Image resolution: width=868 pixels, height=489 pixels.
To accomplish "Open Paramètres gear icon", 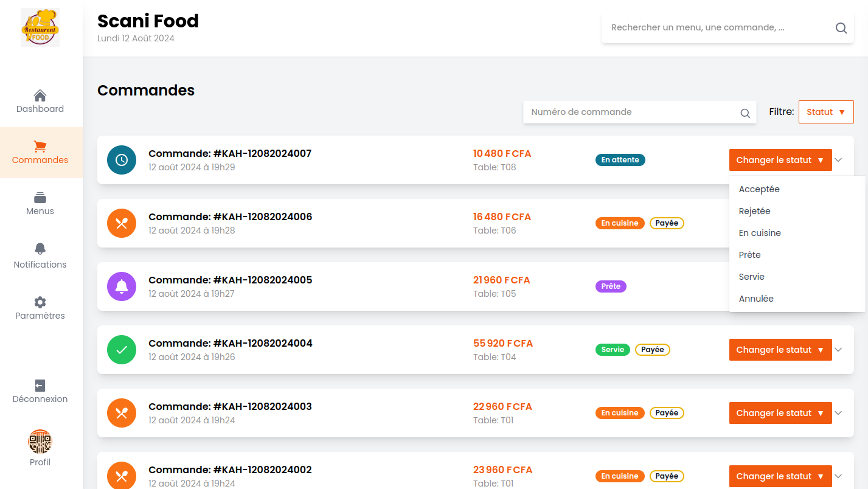I will (x=40, y=302).
